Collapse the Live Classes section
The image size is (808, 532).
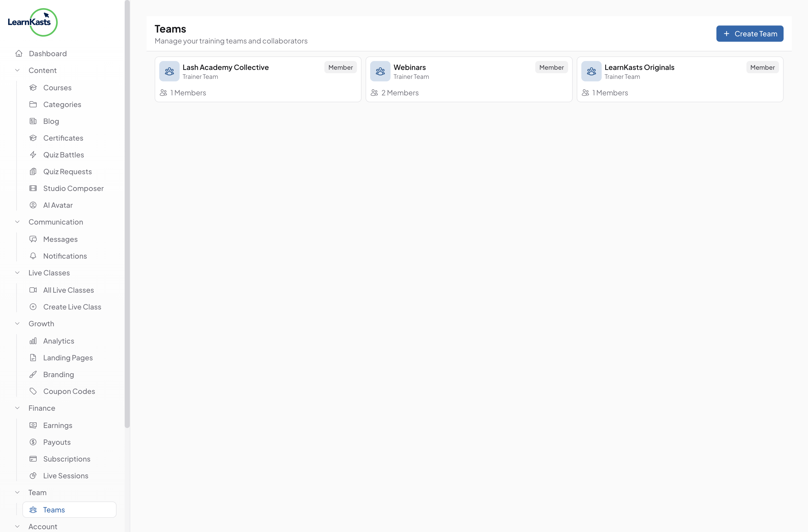(x=17, y=272)
